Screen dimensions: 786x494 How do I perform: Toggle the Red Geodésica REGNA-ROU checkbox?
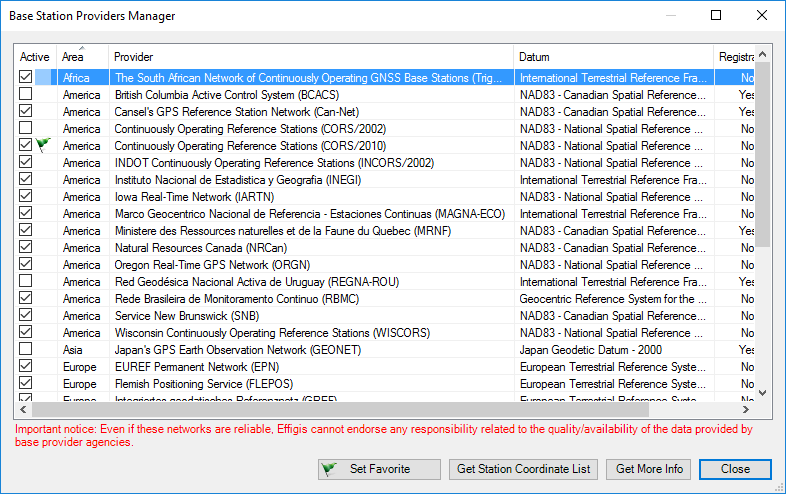[26, 282]
